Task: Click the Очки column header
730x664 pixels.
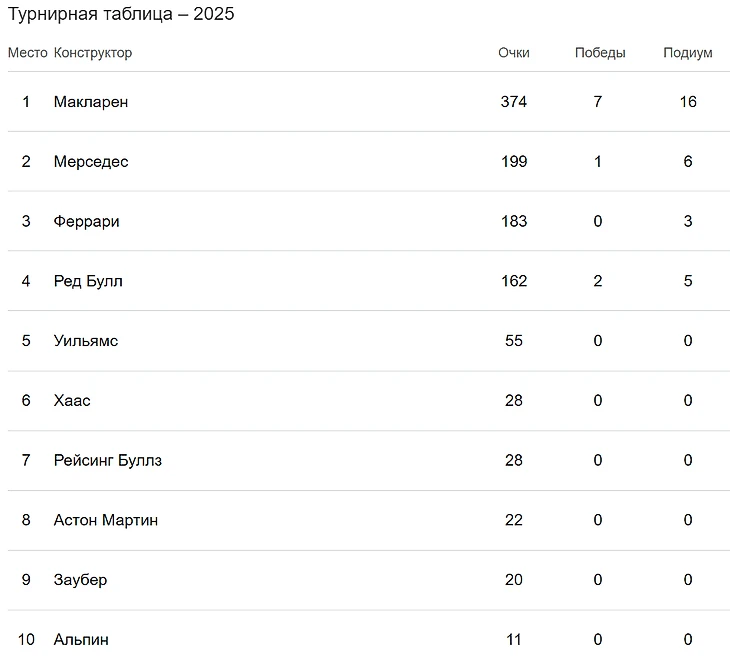Action: coord(513,53)
